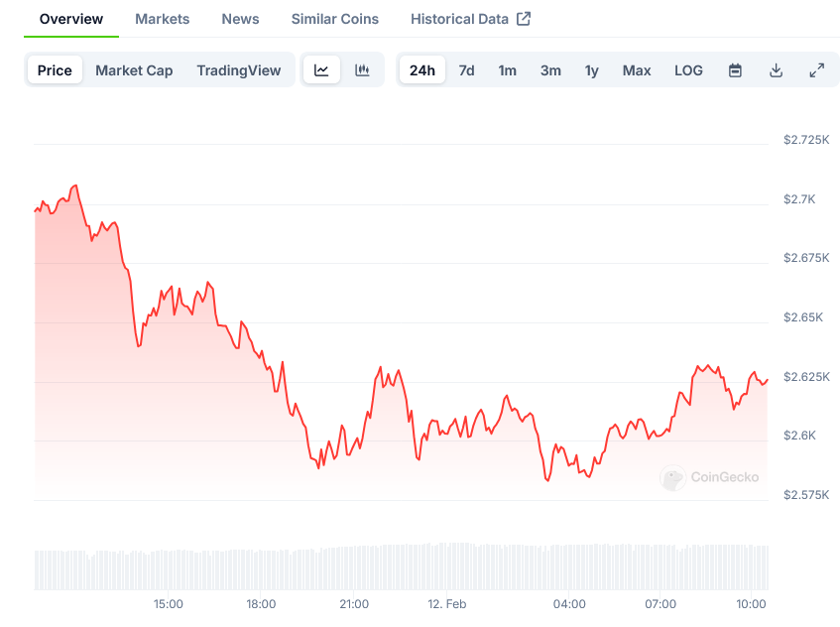Select the Price chart mode
Screen dimensions: 840x627
pyautogui.click(x=55, y=70)
